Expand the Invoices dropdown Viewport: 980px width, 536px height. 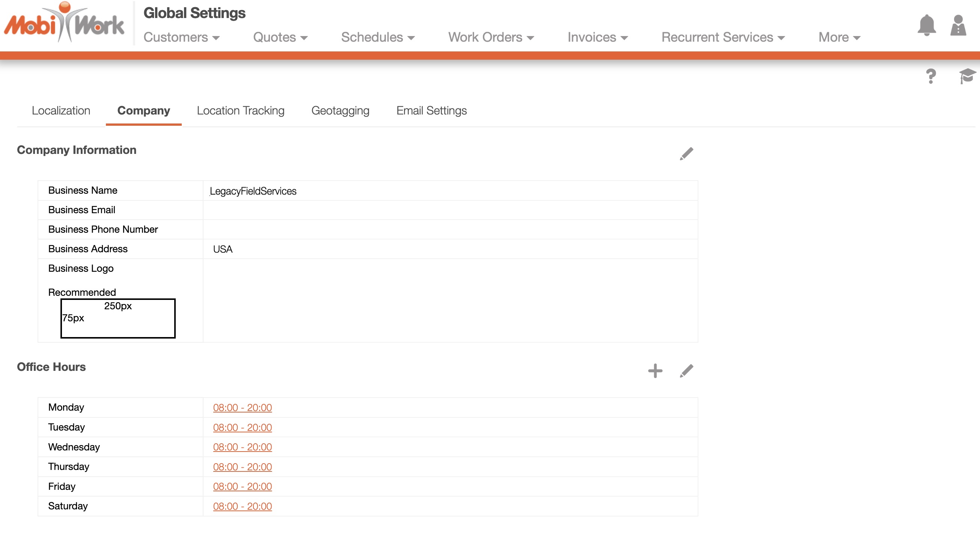(x=597, y=37)
